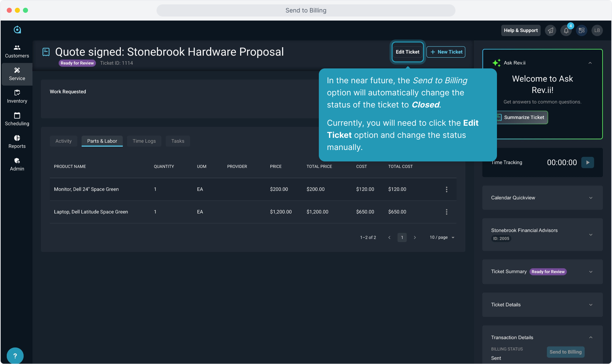Click the Summarize Ticket button
The image size is (612, 364).
pos(524,117)
